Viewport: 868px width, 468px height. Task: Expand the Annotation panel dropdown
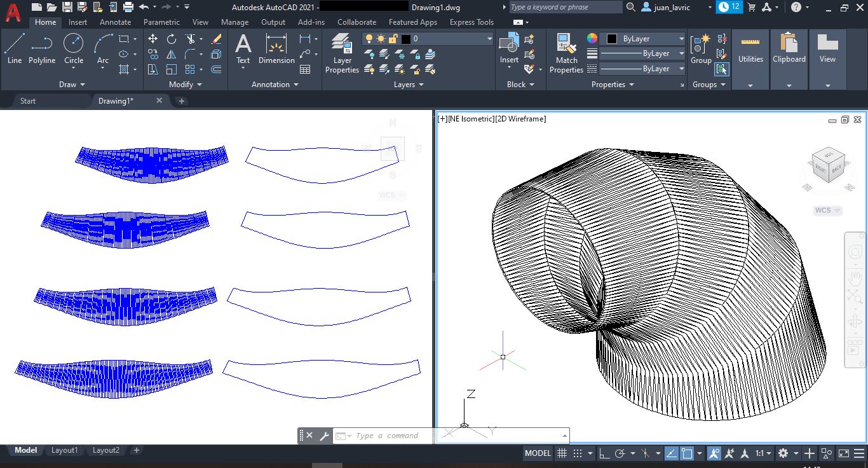(275, 85)
